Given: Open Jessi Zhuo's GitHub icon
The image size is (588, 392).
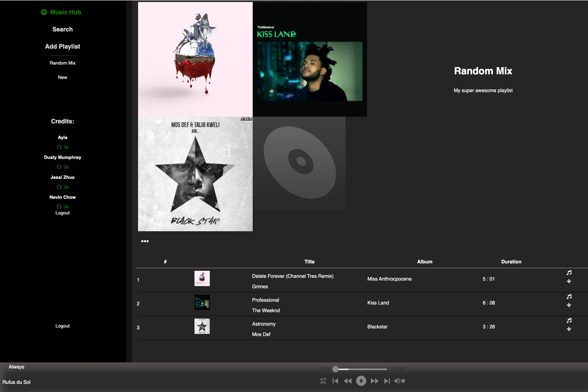Looking at the screenshot, I should (x=59, y=187).
